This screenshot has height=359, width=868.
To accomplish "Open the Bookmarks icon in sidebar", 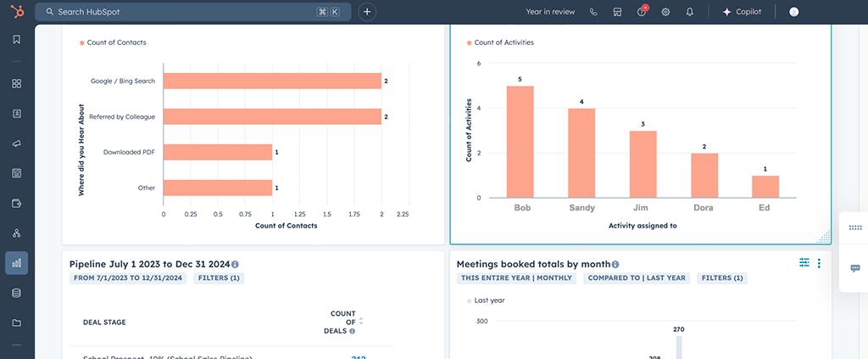I will [16, 40].
